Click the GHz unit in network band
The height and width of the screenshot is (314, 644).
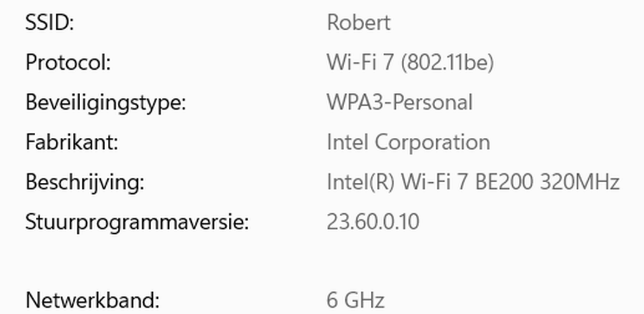(x=364, y=300)
